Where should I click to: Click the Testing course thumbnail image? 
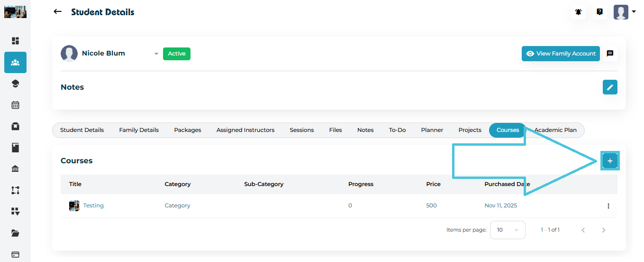pos(74,206)
